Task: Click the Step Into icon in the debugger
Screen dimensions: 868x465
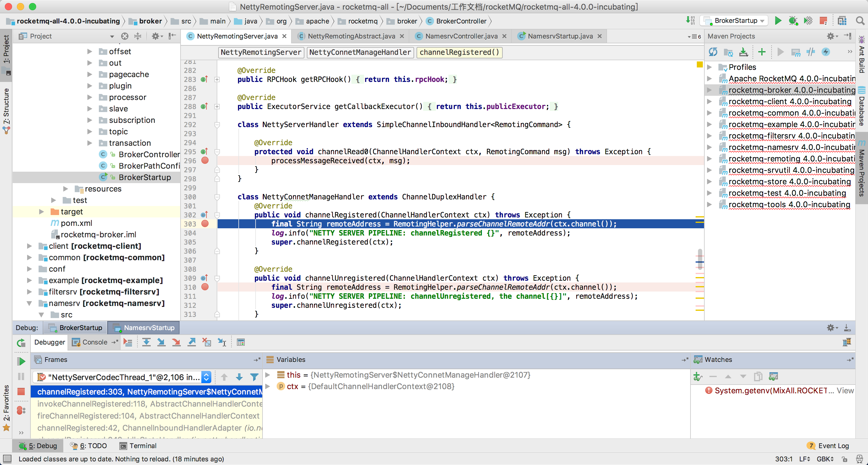Action: point(161,342)
